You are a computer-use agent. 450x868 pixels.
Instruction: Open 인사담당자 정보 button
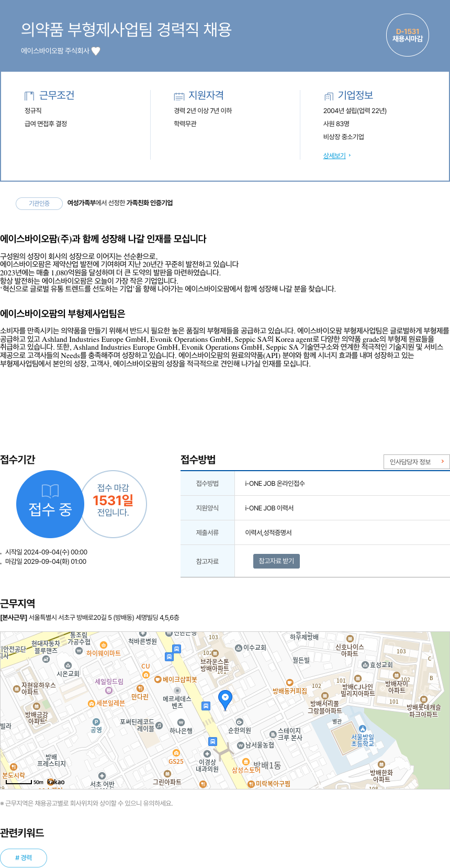click(x=417, y=462)
